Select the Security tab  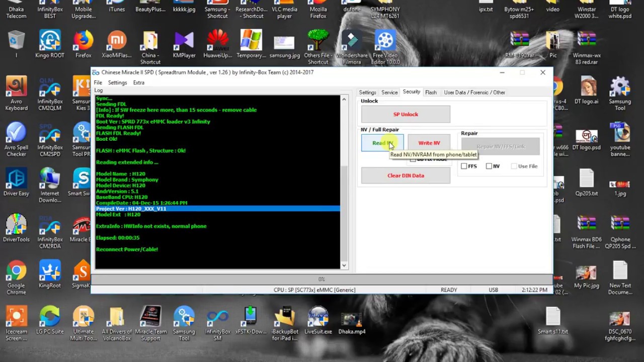(x=411, y=92)
